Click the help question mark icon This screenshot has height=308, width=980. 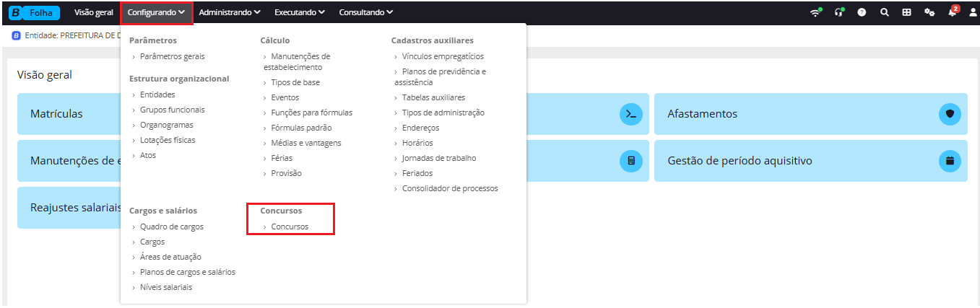coord(862,12)
